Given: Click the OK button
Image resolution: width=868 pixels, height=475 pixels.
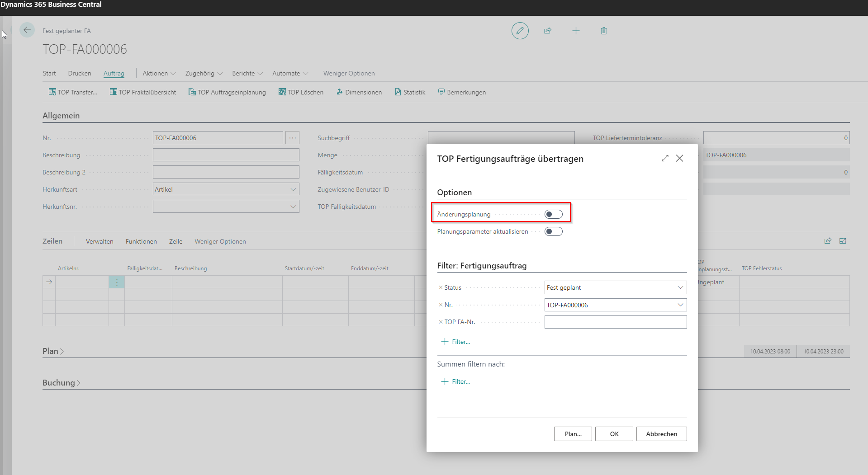Looking at the screenshot, I should point(614,434).
